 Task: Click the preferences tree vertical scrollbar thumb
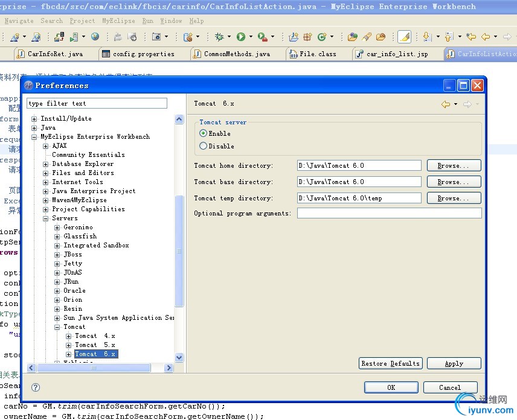point(179,251)
